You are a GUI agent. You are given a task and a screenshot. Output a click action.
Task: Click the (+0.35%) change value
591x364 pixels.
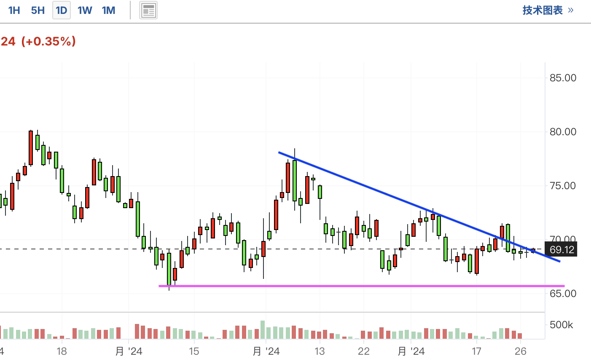click(48, 41)
